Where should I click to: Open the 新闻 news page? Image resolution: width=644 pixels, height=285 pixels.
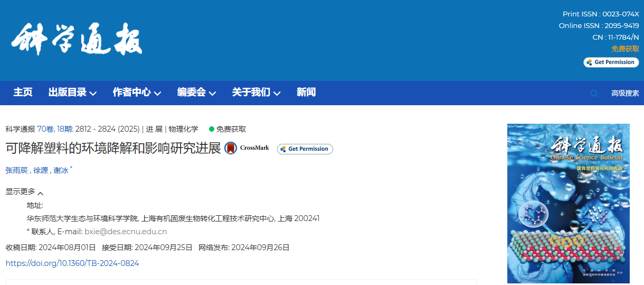pos(306,93)
